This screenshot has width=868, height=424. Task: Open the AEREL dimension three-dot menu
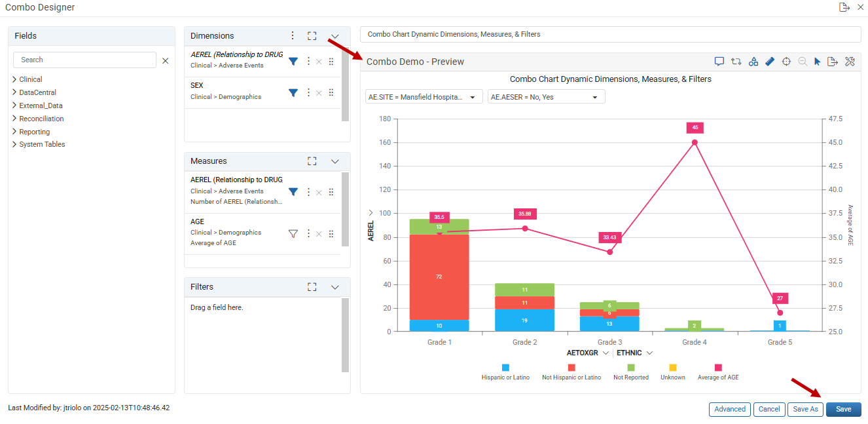309,61
